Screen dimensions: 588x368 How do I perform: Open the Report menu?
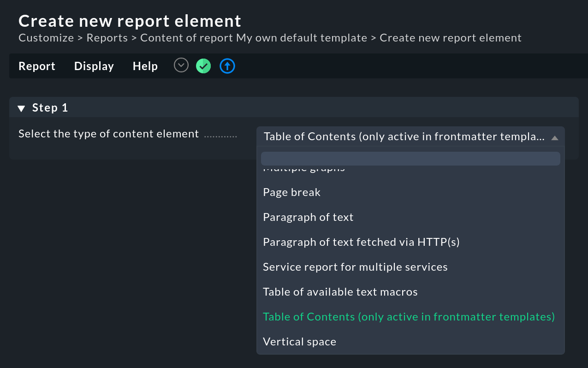tap(37, 66)
